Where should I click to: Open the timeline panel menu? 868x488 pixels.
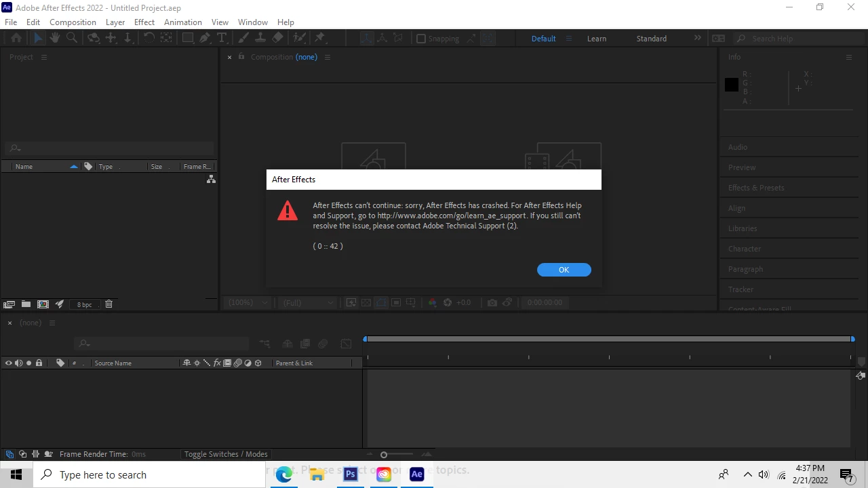point(52,323)
